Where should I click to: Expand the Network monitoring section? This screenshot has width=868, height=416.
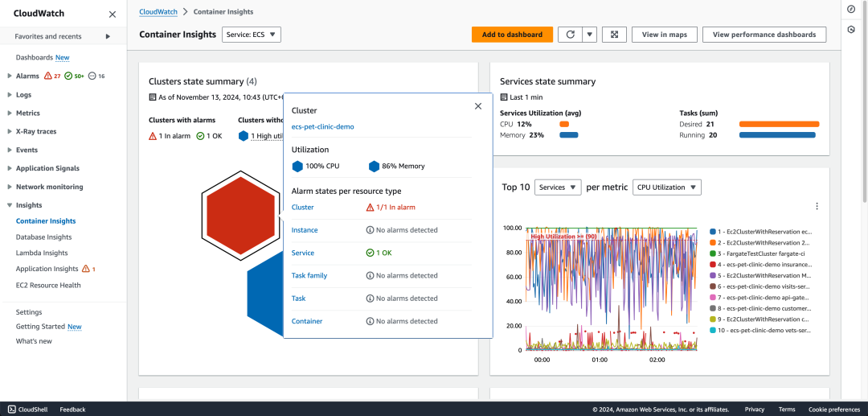point(10,187)
